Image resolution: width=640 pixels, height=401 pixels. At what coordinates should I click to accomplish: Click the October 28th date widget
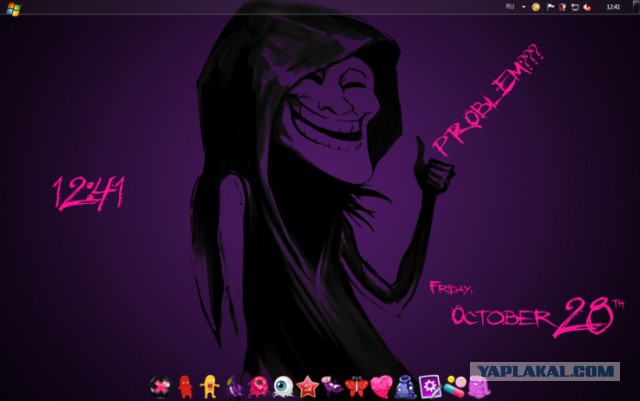click(x=537, y=317)
